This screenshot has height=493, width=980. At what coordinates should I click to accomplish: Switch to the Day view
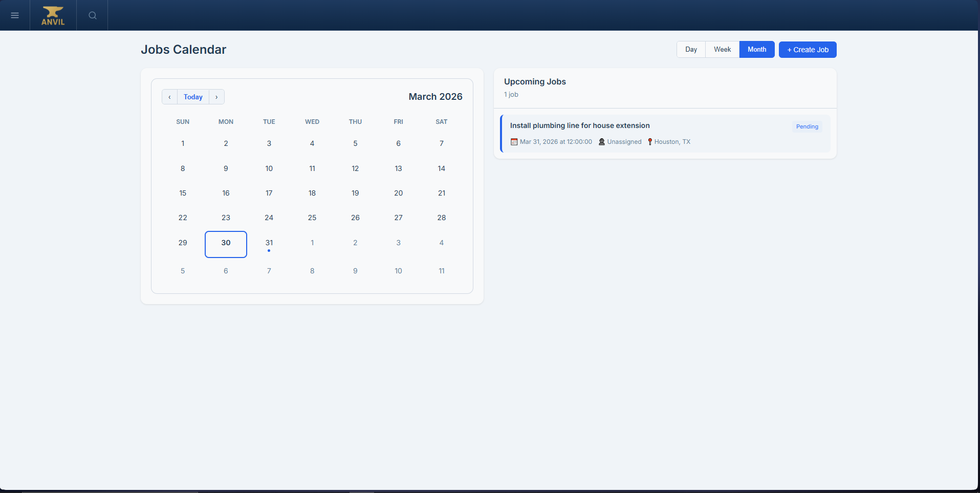(x=690, y=49)
